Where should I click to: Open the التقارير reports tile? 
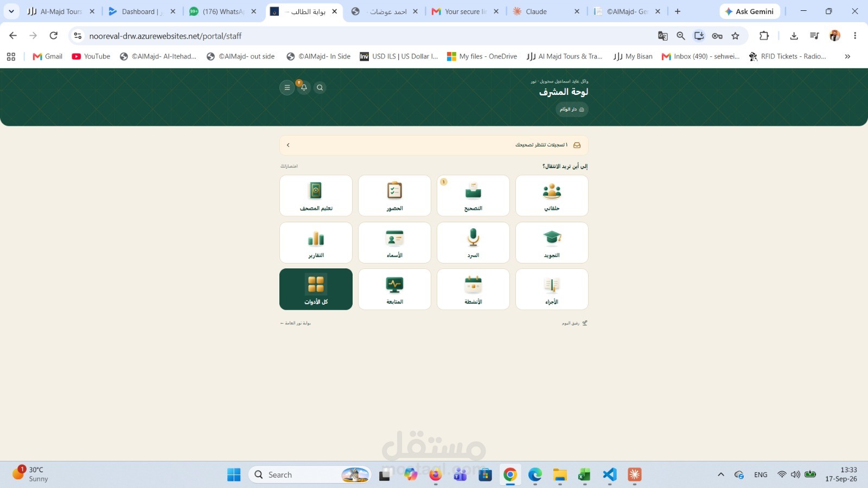point(316,242)
